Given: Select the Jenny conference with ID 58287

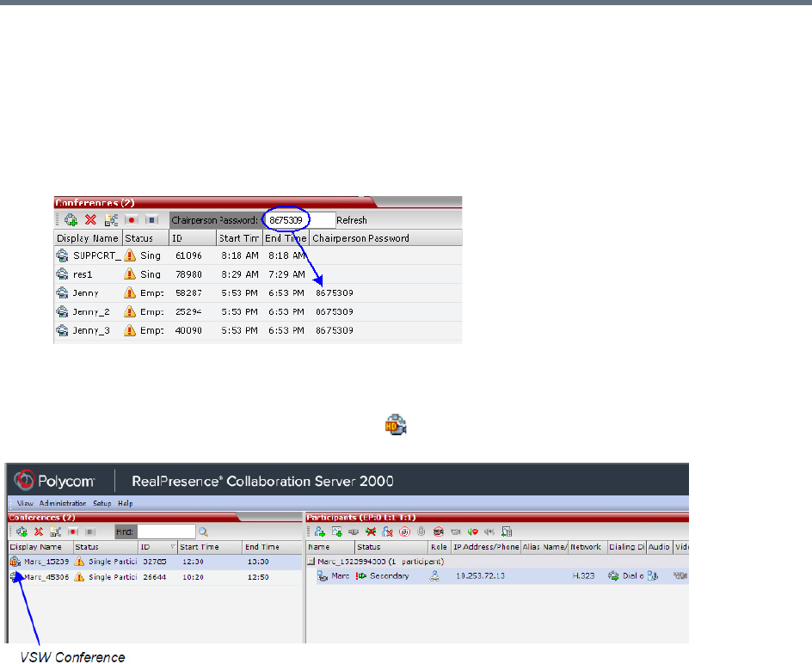Looking at the screenshot, I should (258, 292).
